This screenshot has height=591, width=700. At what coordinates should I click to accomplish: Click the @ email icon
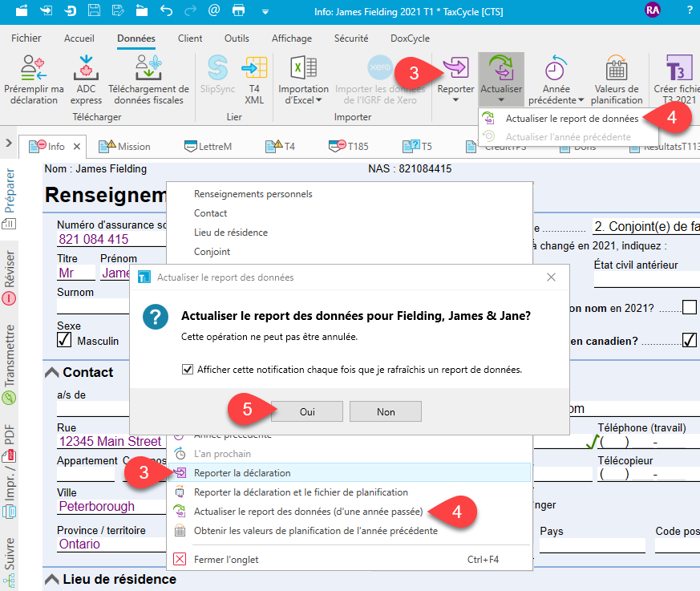pos(214,10)
